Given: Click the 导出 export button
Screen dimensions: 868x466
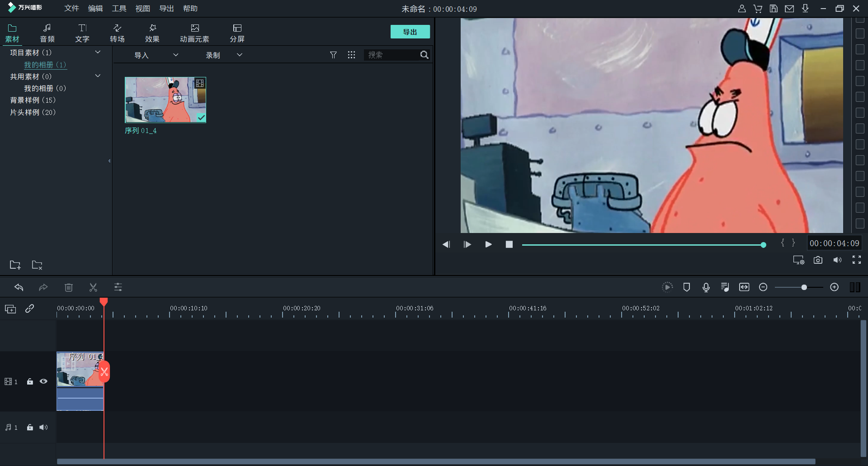Looking at the screenshot, I should (x=410, y=32).
